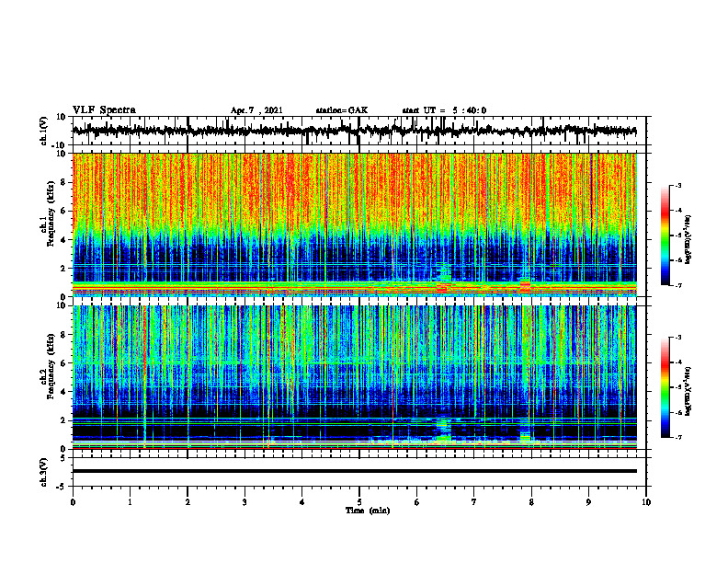Click time axis tick label '0'

(x=73, y=502)
